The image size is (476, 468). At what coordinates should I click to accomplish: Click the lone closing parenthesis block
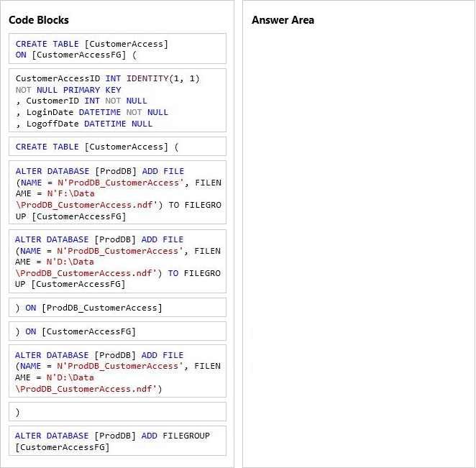coord(117,412)
